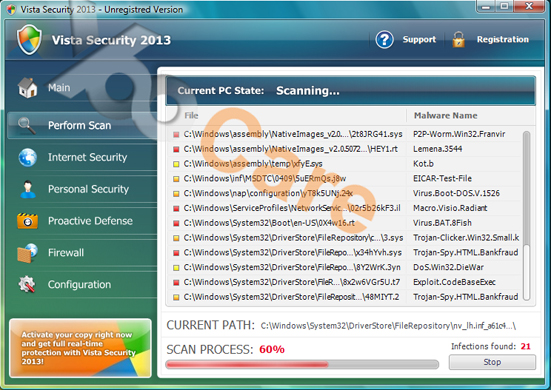This screenshot has height=390, width=551.
Task: Close the Vista Security window
Action: click(x=529, y=6)
